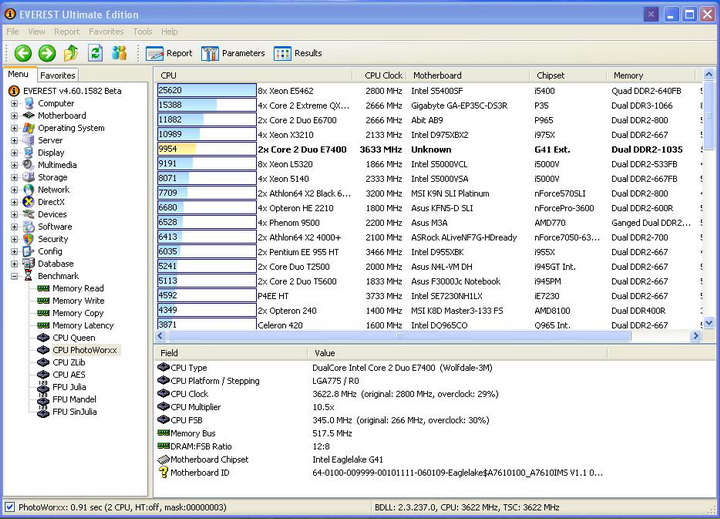Click the green Back arrow icon
This screenshot has height=519, width=720.
coord(23,53)
